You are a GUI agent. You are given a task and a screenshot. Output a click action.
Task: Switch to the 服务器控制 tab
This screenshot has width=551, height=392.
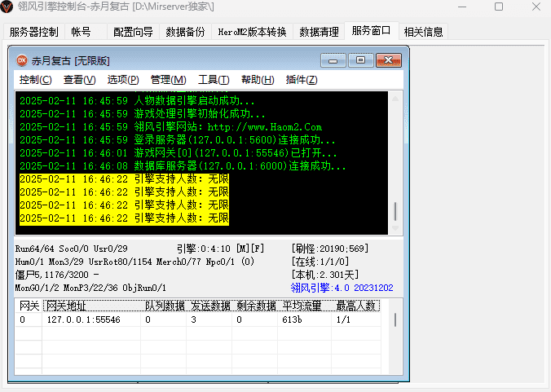[x=33, y=33]
